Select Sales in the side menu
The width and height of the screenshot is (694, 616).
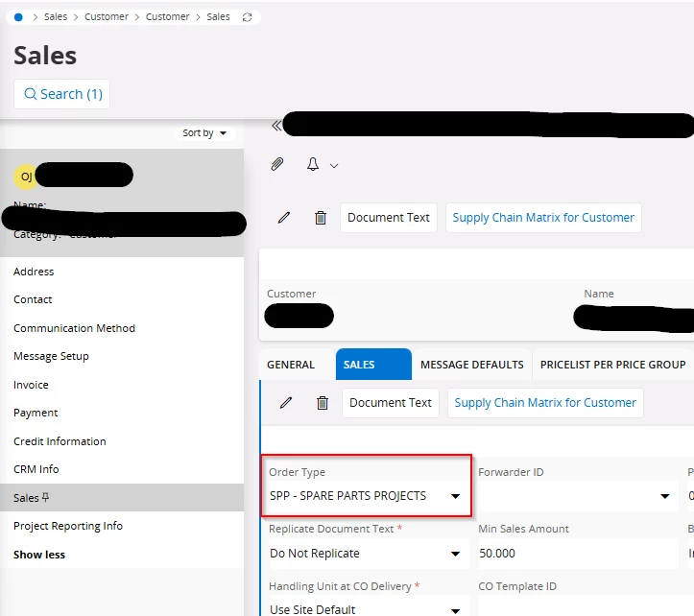[x=122, y=497]
